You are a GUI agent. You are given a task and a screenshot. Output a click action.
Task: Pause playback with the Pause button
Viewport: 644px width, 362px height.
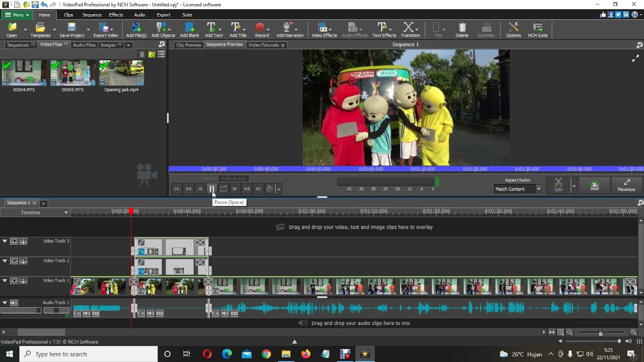pos(212,189)
